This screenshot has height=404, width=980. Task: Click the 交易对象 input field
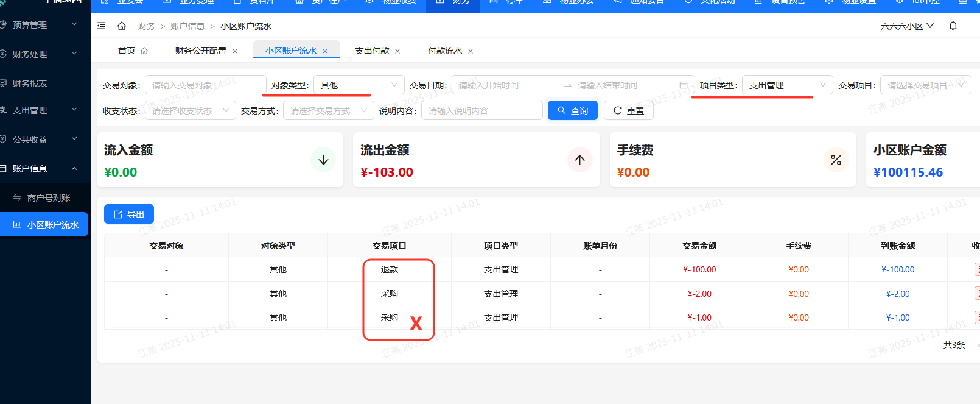coord(205,85)
